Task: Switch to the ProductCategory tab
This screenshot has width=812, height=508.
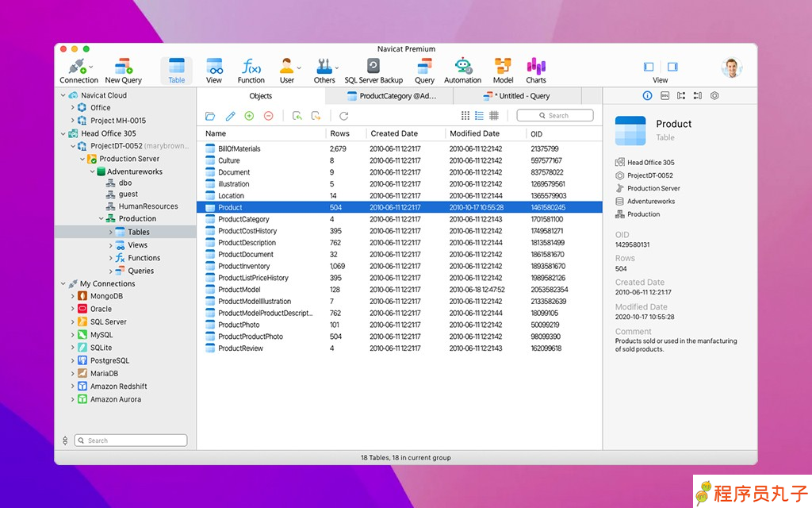Action: click(389, 96)
